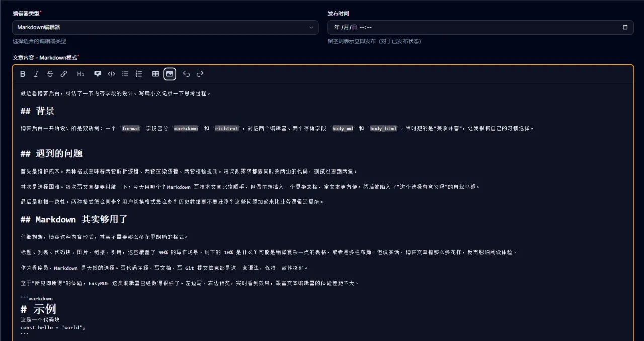The width and height of the screenshot is (644, 341).
Task: Insert a blockquote with the quote icon
Action: (x=98, y=74)
